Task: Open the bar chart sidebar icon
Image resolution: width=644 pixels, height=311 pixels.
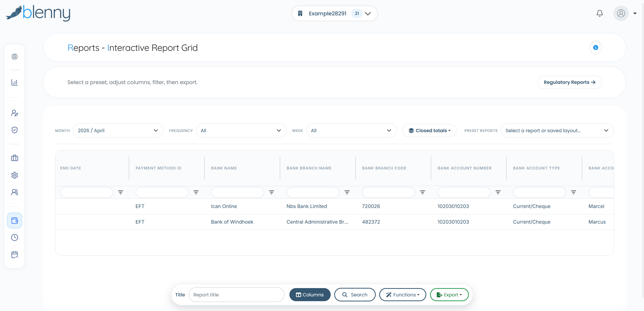Action: tap(15, 82)
